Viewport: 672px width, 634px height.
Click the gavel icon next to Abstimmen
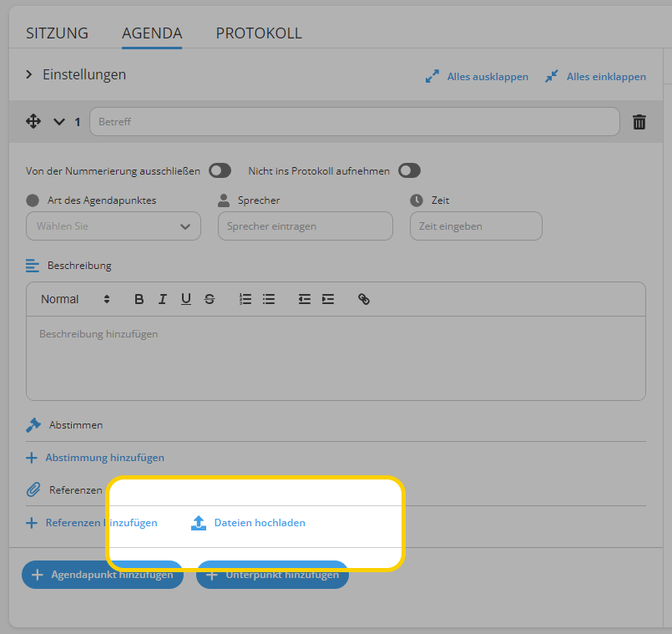[x=33, y=425]
